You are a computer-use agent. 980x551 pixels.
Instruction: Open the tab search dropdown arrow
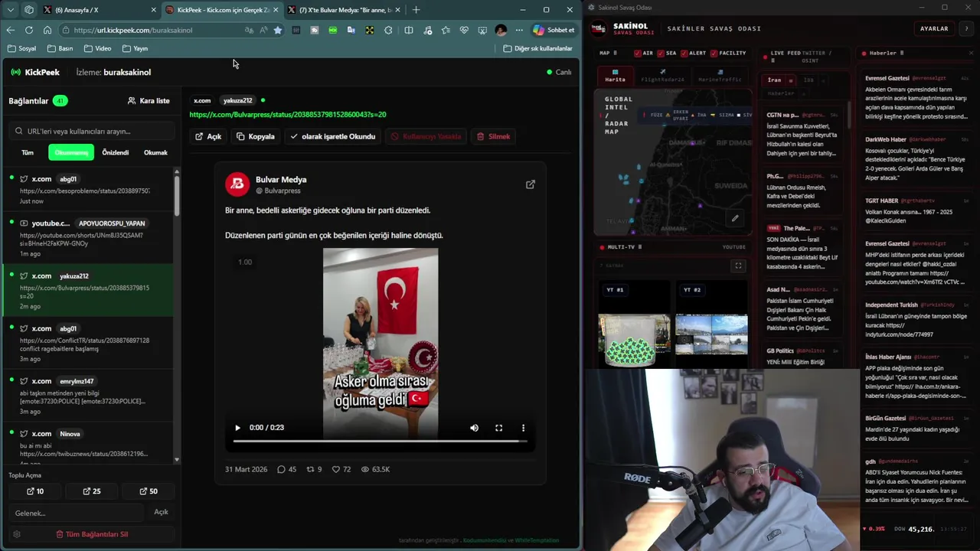tap(10, 10)
